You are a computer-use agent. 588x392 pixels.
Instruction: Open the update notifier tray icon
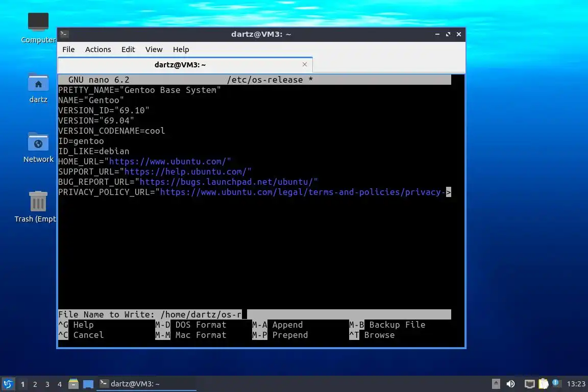[x=556, y=383]
